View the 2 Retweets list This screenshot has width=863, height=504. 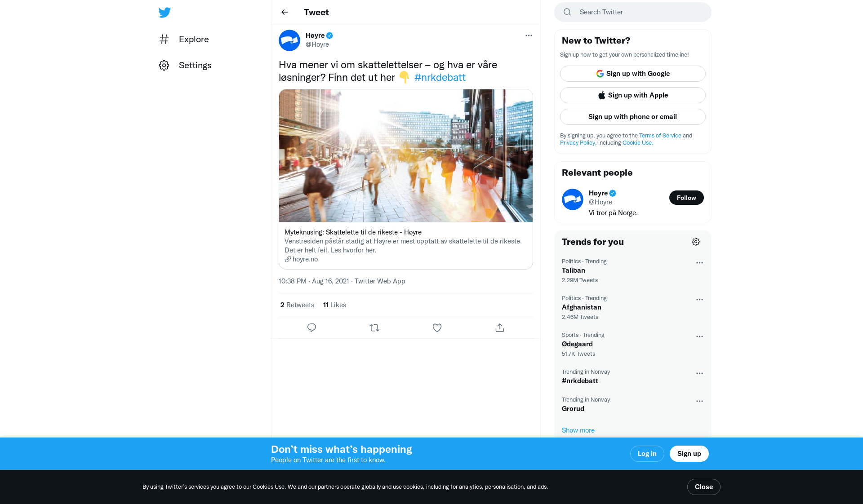pyautogui.click(x=297, y=305)
